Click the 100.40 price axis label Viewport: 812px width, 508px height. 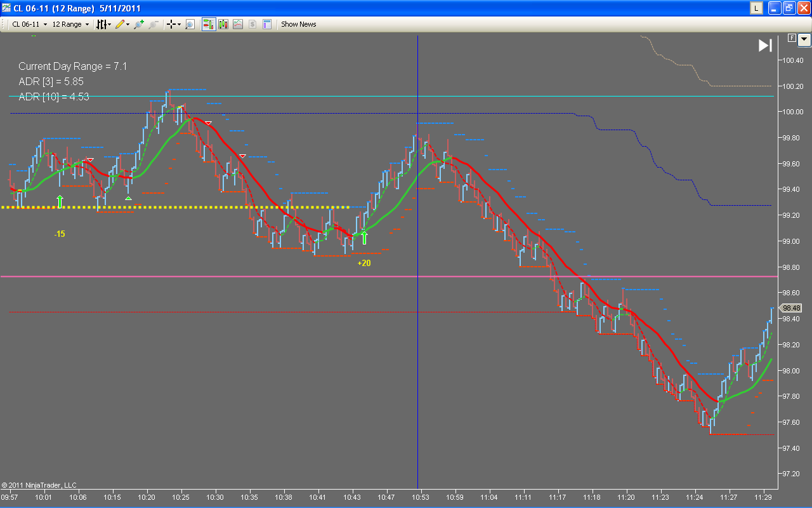[x=792, y=61]
